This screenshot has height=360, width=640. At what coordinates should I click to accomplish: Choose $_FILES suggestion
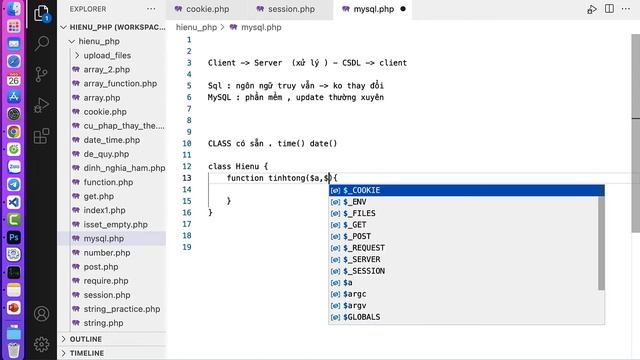(x=464, y=213)
